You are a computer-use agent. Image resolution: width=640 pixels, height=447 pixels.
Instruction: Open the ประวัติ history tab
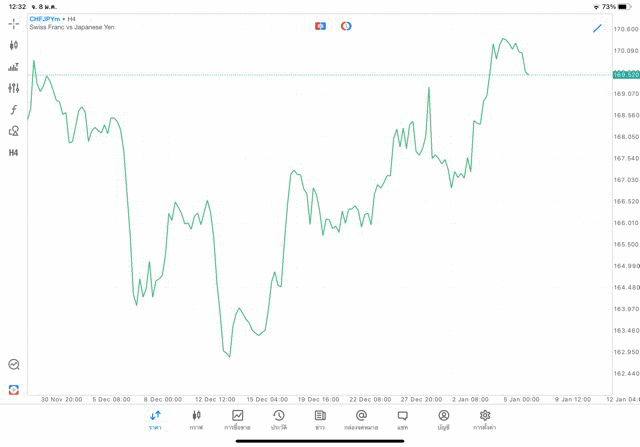[x=278, y=419]
